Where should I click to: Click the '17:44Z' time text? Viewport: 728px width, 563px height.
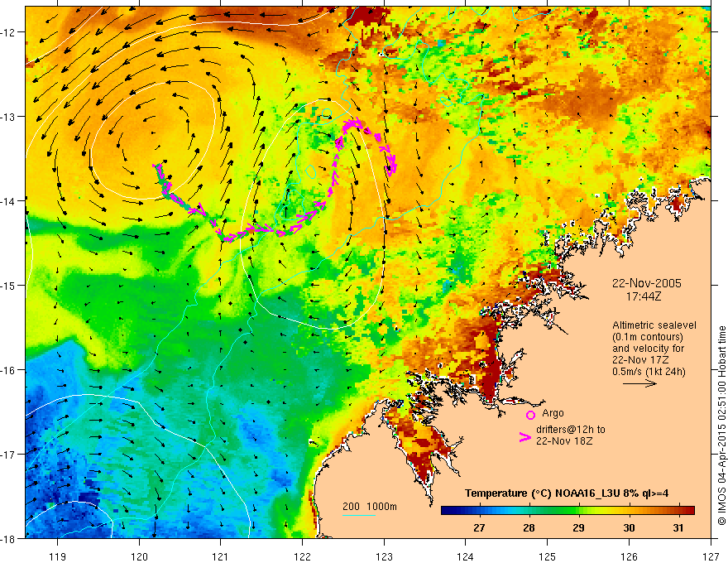click(644, 296)
